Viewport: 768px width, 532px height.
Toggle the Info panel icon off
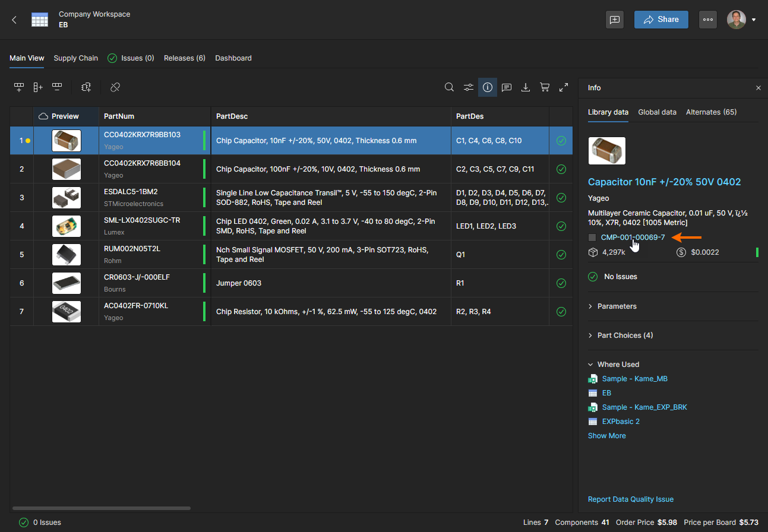point(488,87)
